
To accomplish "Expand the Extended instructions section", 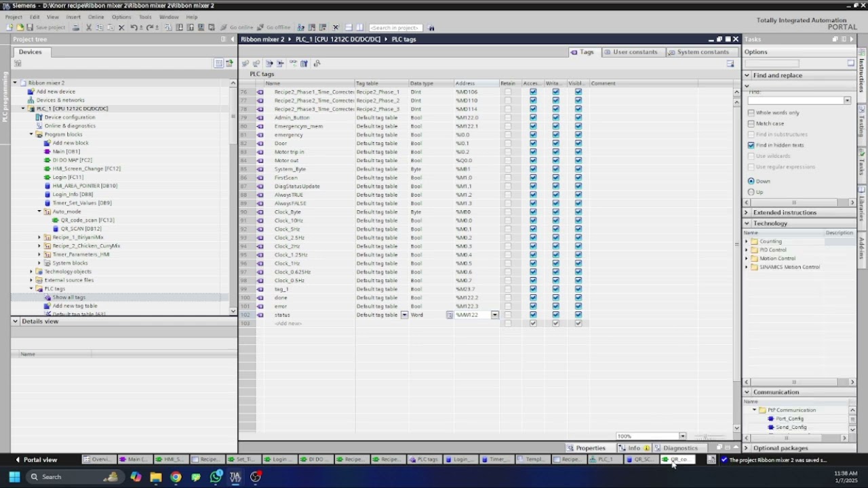I will pos(747,212).
